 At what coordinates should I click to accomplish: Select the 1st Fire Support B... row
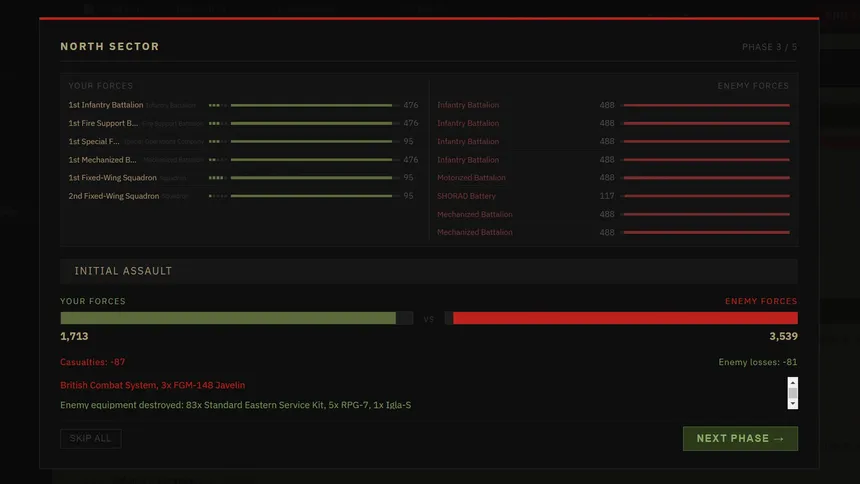click(x=243, y=123)
